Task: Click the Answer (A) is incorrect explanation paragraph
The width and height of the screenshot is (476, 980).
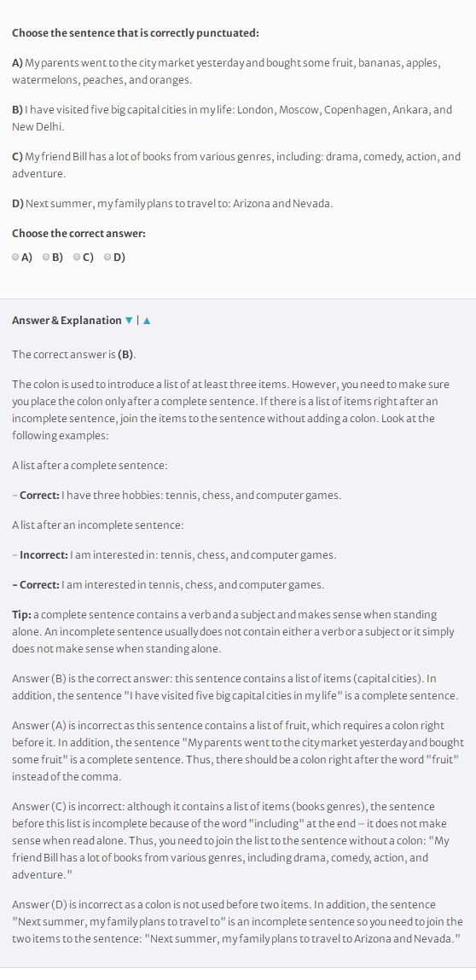Action: tap(238, 751)
